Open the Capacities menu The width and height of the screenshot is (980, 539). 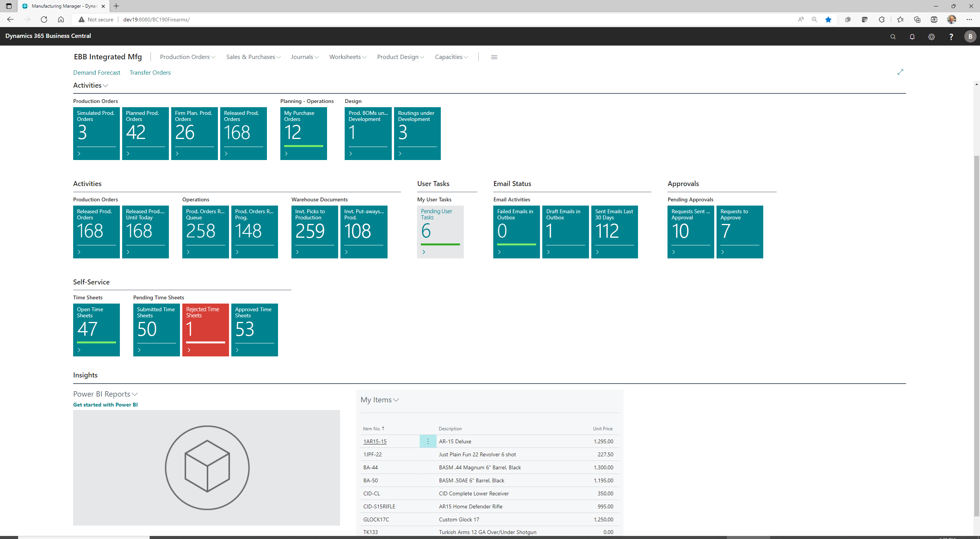point(451,57)
